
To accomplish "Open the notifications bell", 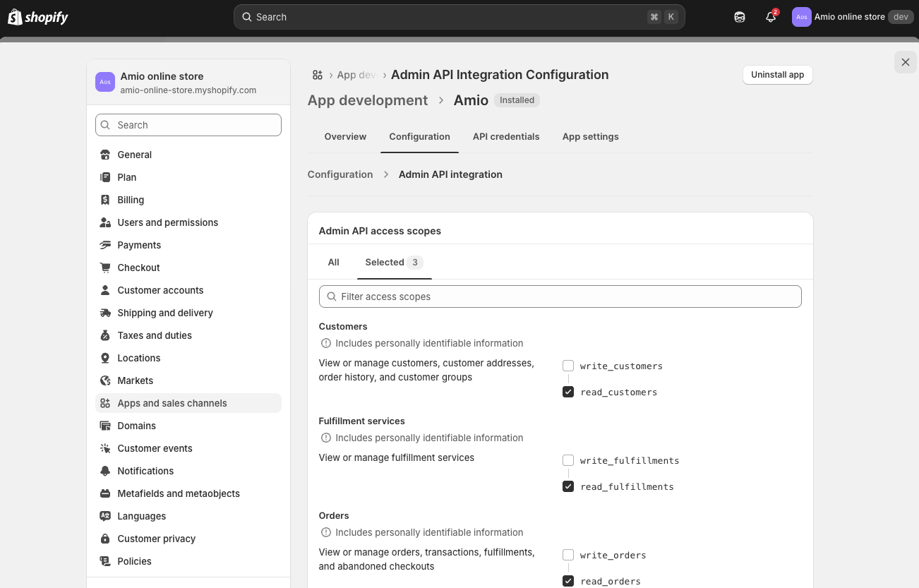I will [x=771, y=17].
